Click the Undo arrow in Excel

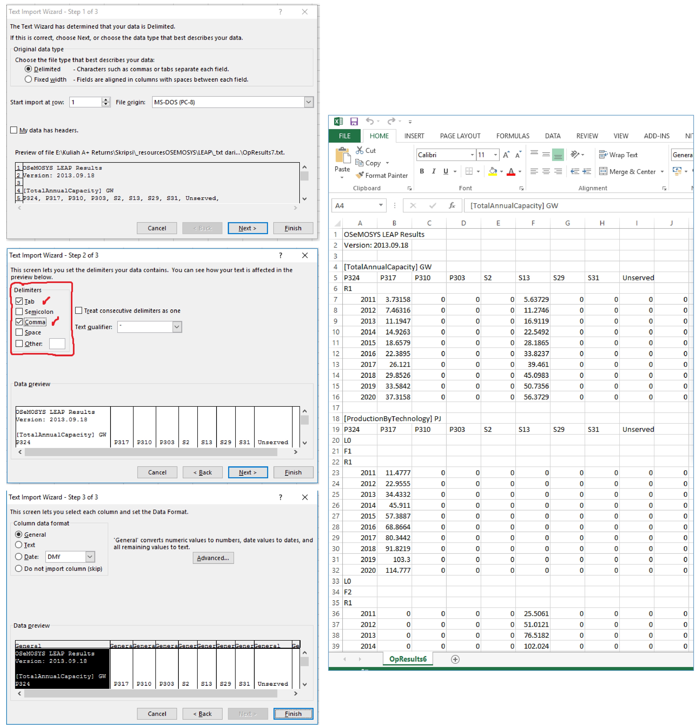[x=369, y=121]
